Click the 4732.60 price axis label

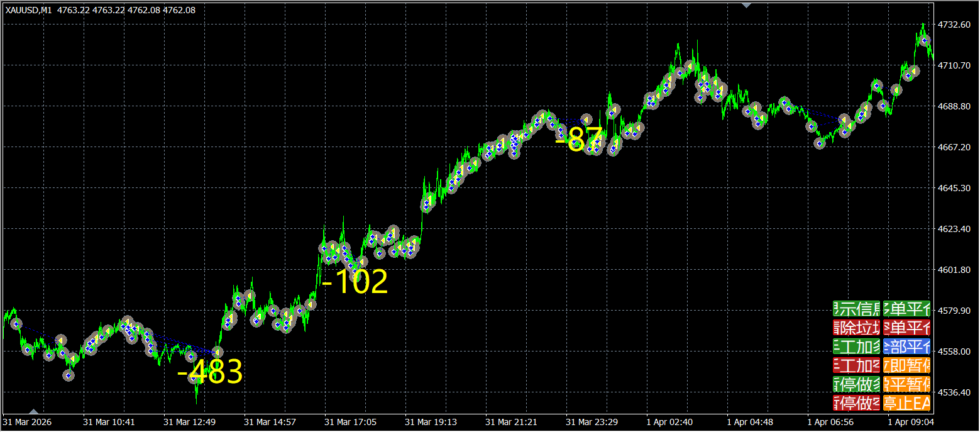[x=954, y=25]
